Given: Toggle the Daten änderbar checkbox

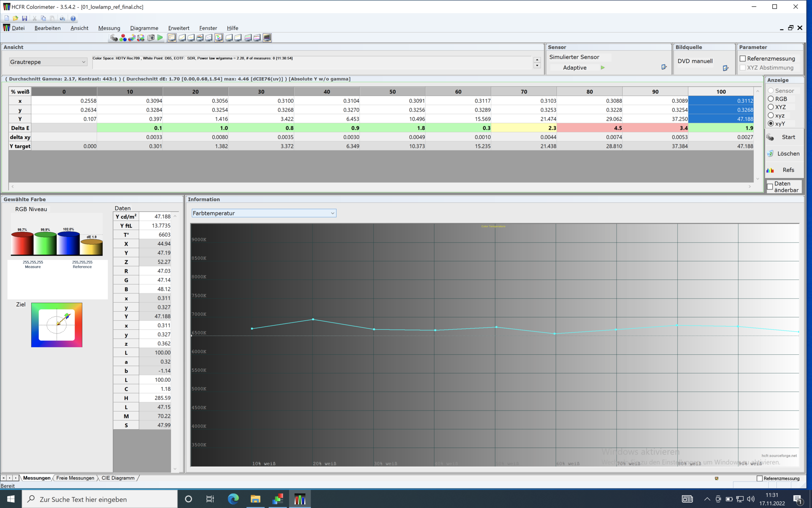Looking at the screenshot, I should pos(770,186).
